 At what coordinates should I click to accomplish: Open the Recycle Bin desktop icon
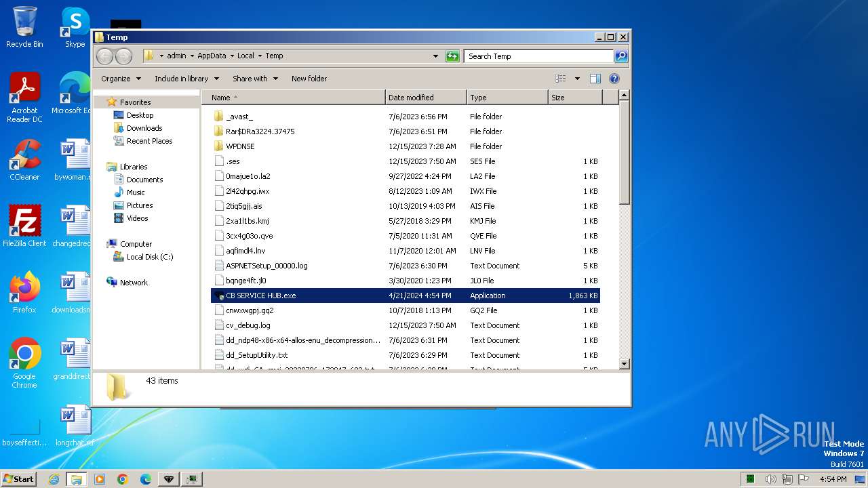point(24,27)
